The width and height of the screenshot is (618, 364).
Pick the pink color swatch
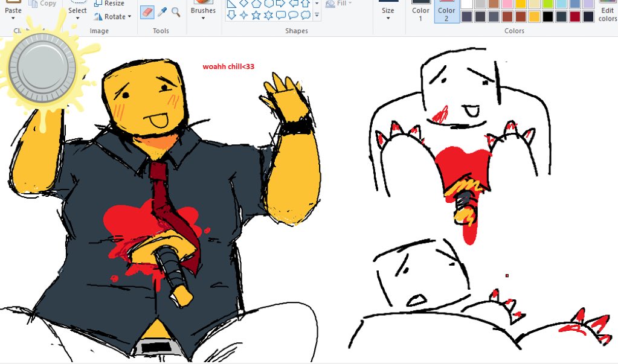(x=507, y=4)
